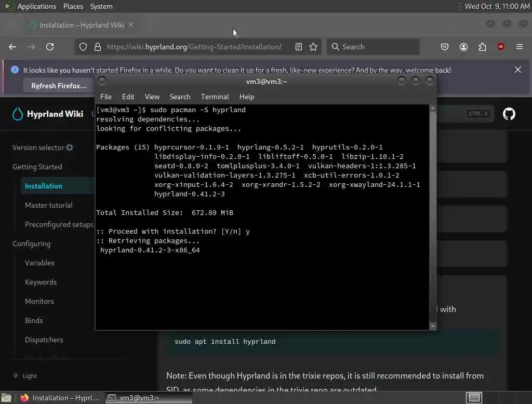
Task: Open tracking protection shield icon in address bar
Action: pos(83,47)
